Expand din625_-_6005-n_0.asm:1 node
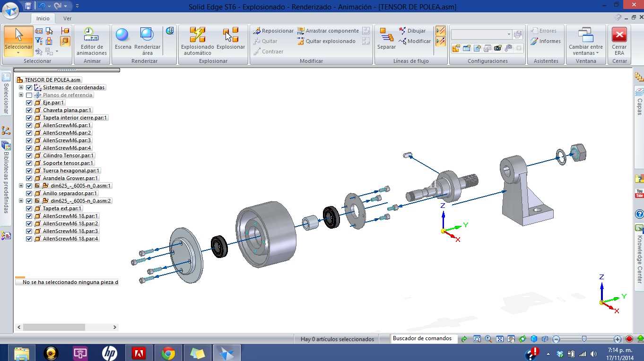Screen dimensions: 644x361 point(21,186)
